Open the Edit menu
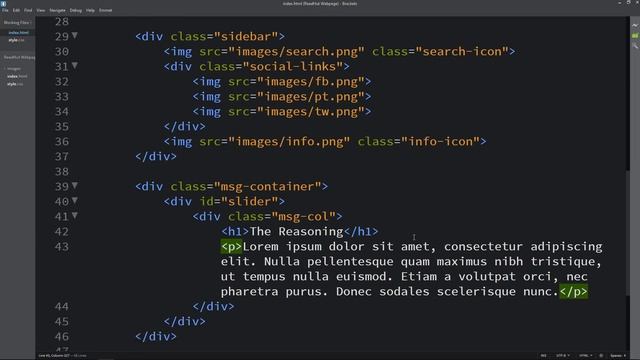 pyautogui.click(x=16, y=10)
